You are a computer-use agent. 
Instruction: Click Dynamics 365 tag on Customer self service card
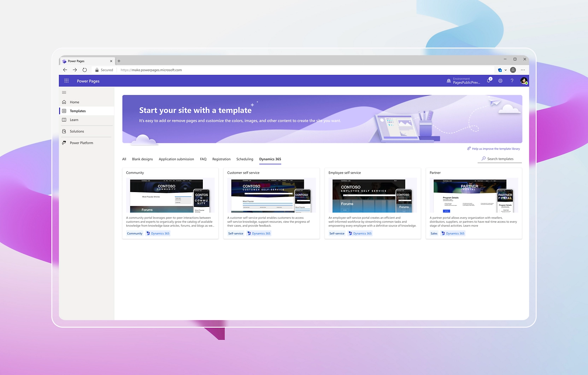click(259, 233)
